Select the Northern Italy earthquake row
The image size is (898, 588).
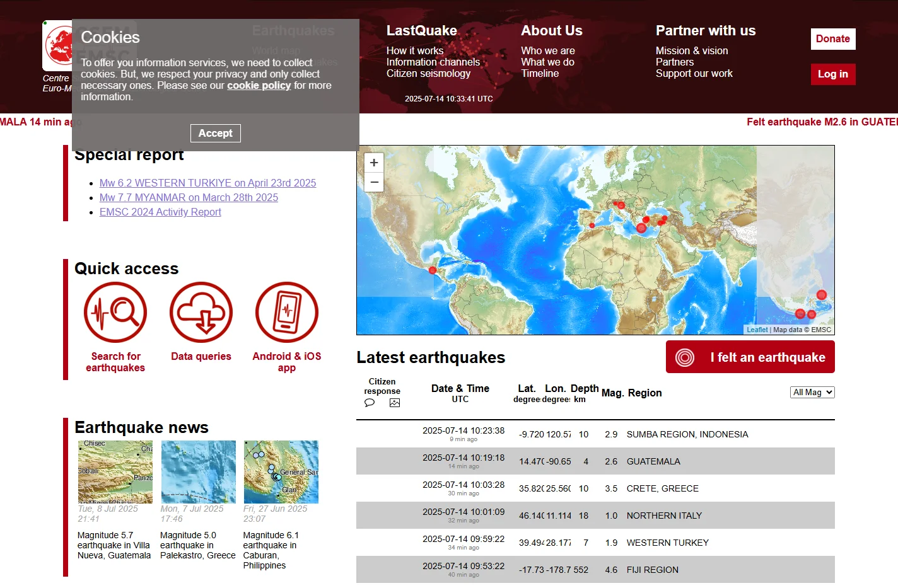click(x=595, y=516)
